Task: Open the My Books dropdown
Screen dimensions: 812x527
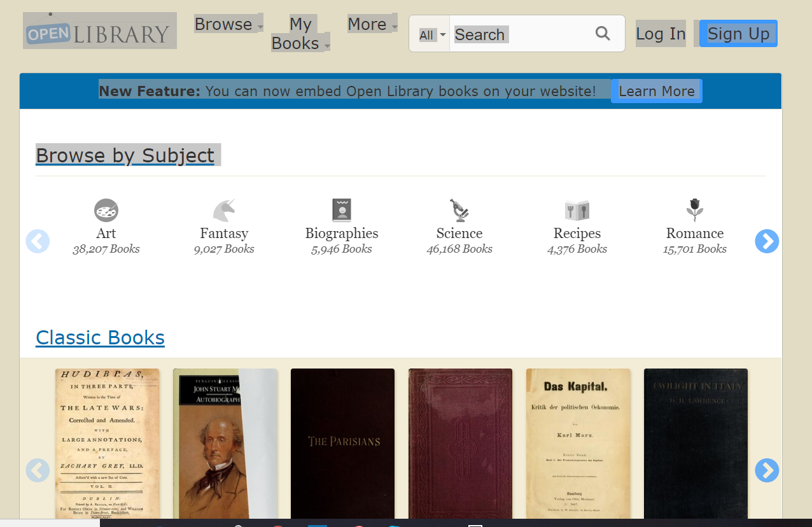Action: tap(300, 34)
